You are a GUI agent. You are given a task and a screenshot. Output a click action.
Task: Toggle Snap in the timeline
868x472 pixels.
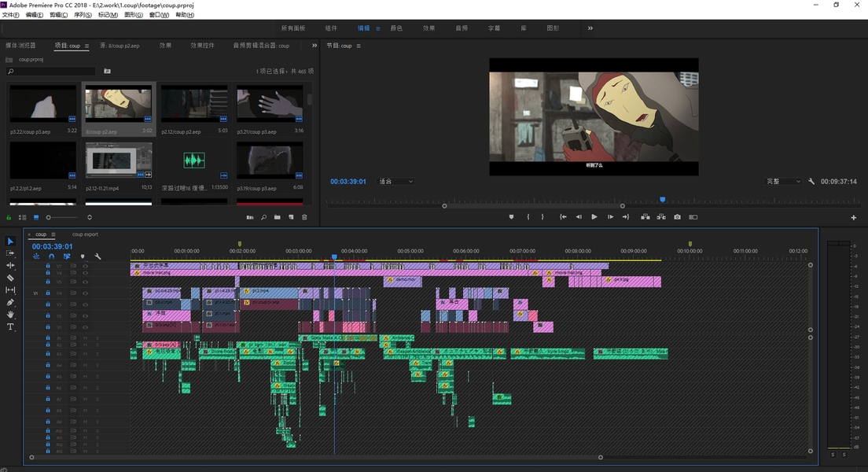point(51,256)
